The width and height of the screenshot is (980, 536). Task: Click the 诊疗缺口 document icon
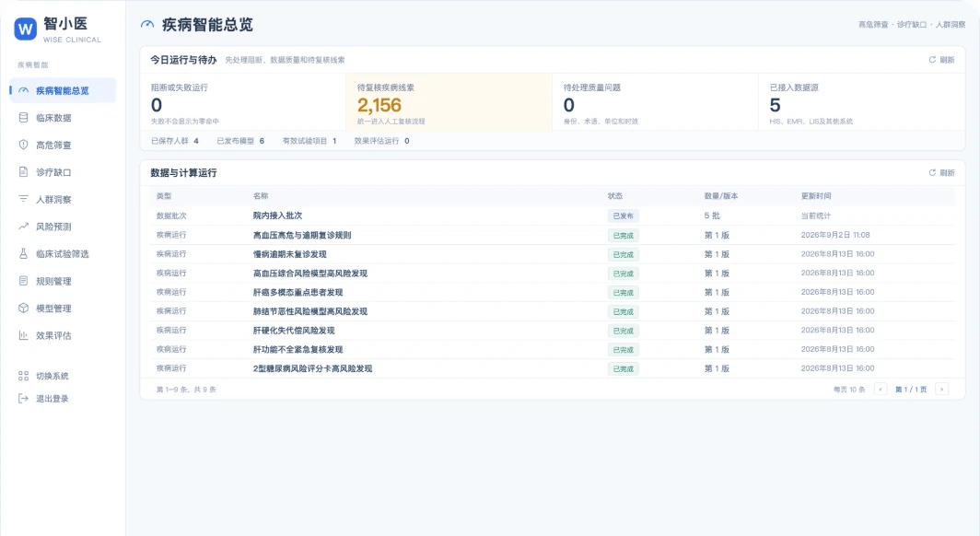(x=23, y=172)
